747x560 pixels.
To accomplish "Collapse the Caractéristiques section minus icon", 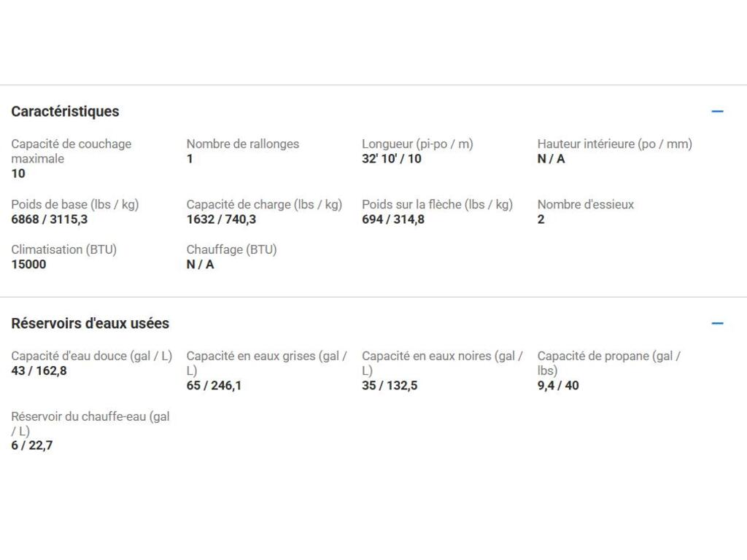I will (x=717, y=112).
